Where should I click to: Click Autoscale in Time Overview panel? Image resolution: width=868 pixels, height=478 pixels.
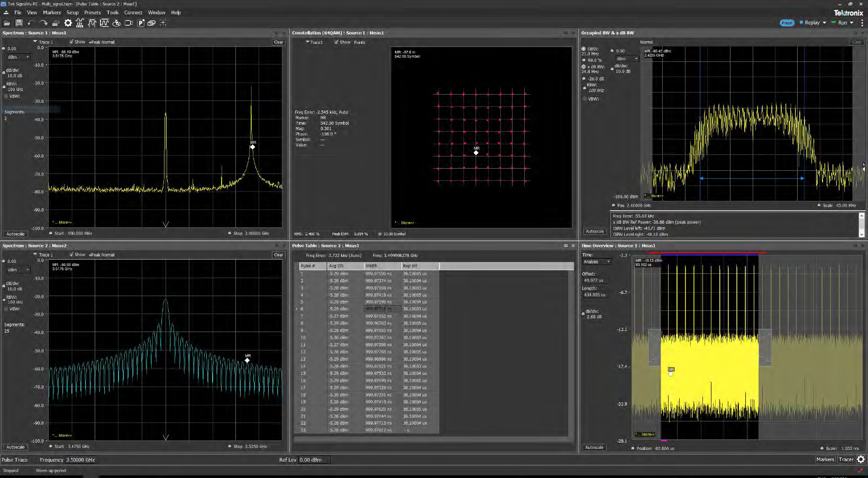pyautogui.click(x=594, y=447)
